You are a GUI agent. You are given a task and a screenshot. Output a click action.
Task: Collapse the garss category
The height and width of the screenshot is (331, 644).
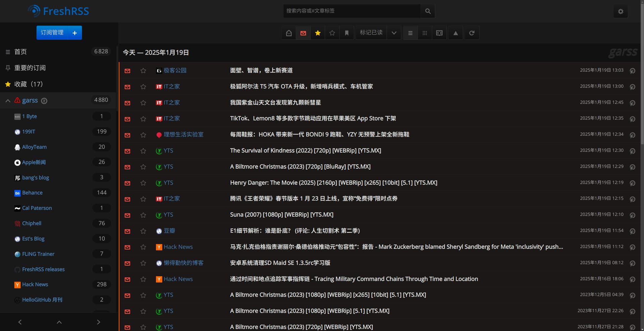click(8, 101)
